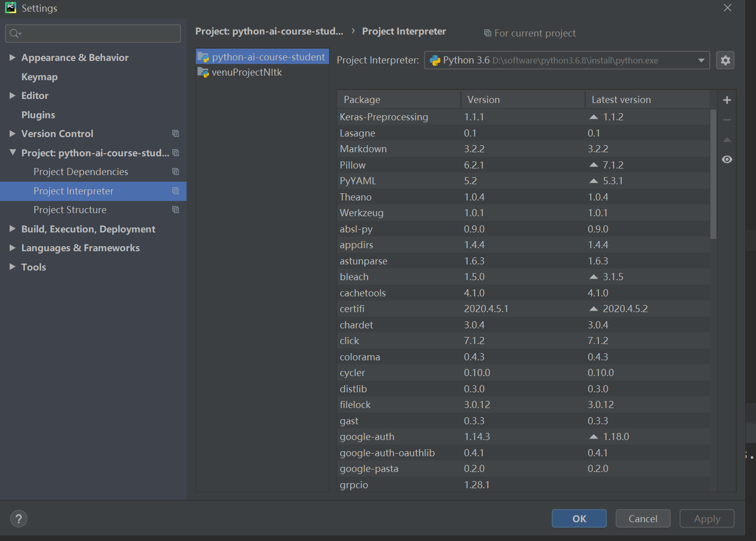Image resolution: width=756 pixels, height=541 pixels.
Task: Click copy icon beside Project Structure
Action: tap(175, 210)
